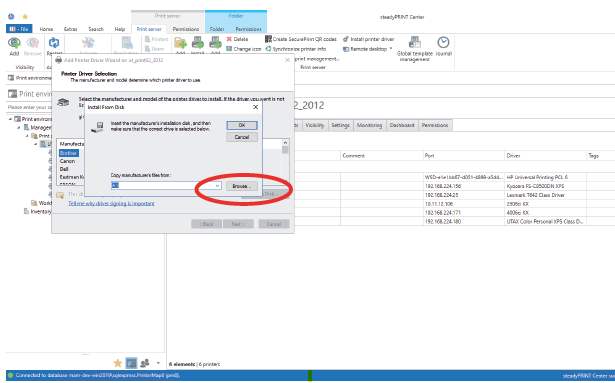Click the Browse button
This screenshot has width=615, height=383.
click(242, 186)
